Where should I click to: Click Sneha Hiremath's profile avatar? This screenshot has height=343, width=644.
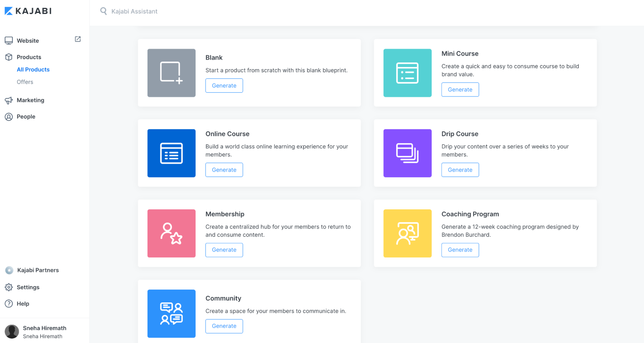(12, 332)
